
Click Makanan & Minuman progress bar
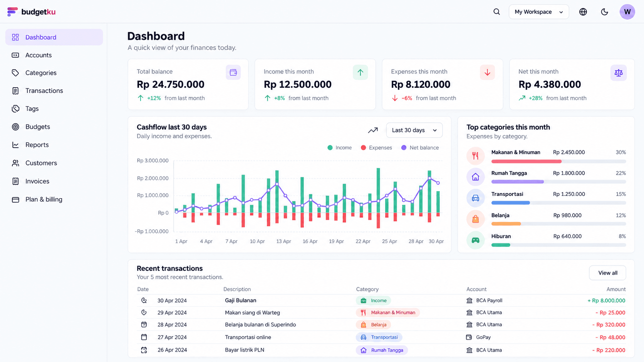point(558,162)
